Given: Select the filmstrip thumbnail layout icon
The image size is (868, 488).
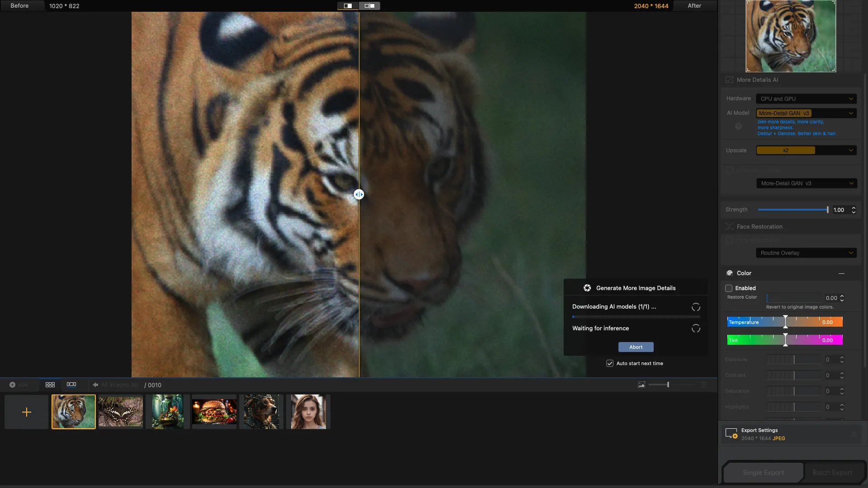Looking at the screenshot, I should tap(71, 385).
